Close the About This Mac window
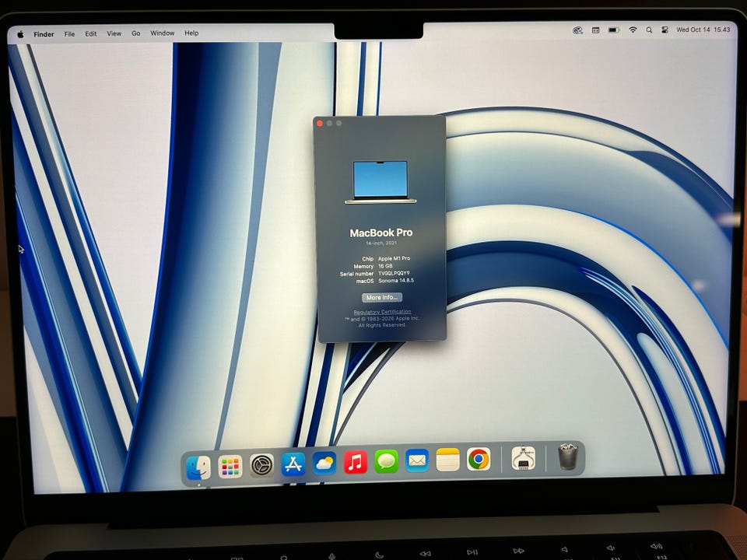This screenshot has width=747, height=560. coord(320,124)
